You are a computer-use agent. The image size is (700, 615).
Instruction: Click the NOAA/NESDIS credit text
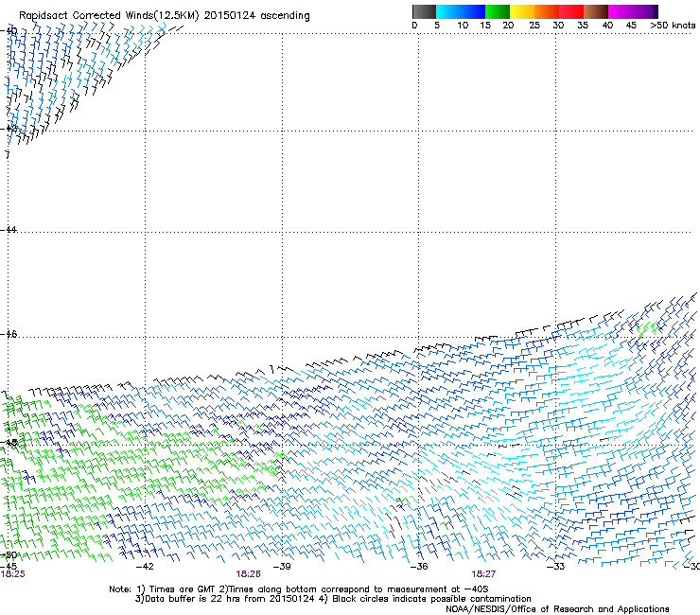coord(557,608)
